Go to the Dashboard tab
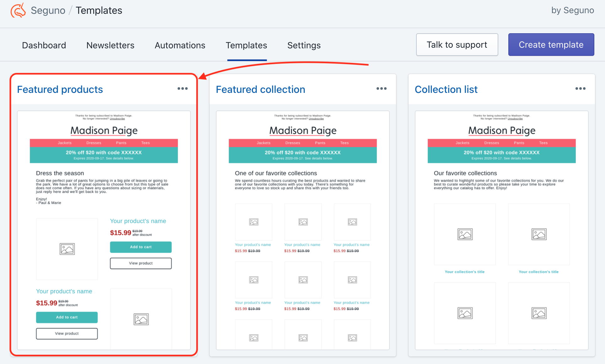Image resolution: width=605 pixels, height=364 pixels. pos(44,45)
